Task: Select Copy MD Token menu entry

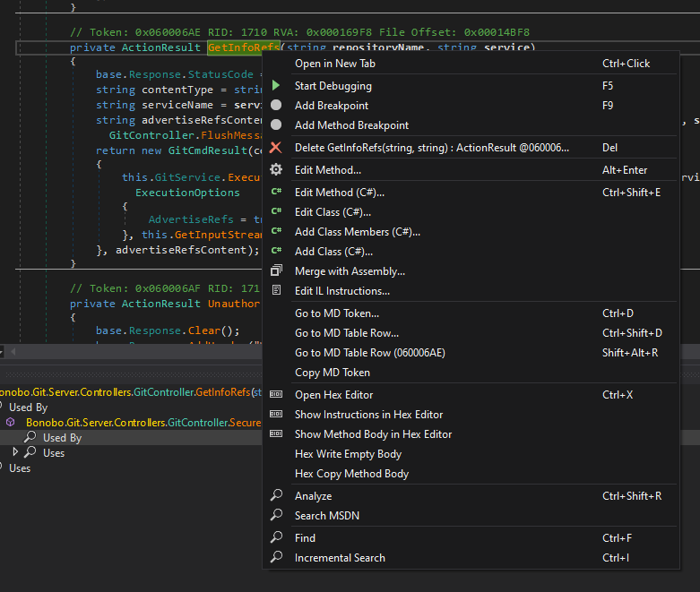Action: (x=332, y=373)
